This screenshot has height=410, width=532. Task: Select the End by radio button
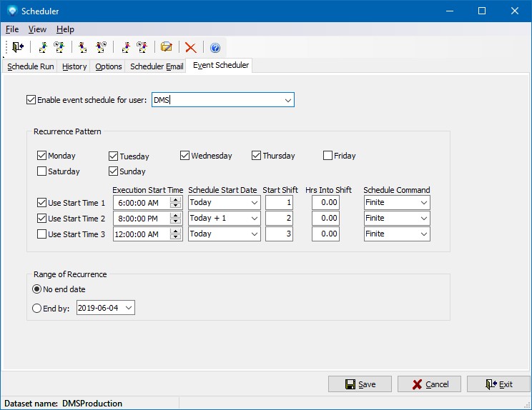(x=37, y=309)
